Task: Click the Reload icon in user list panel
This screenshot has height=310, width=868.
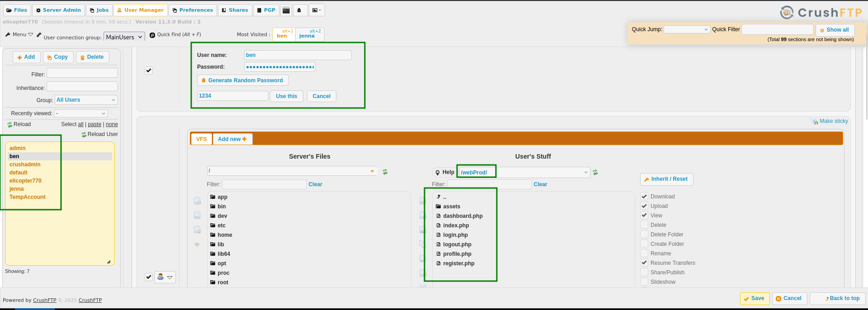Action: pos(10,125)
